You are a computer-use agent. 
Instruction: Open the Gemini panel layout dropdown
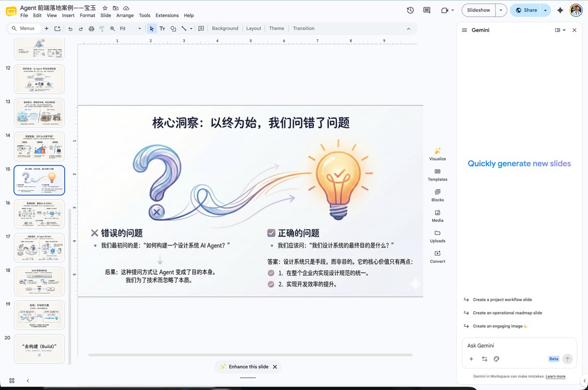560,30
